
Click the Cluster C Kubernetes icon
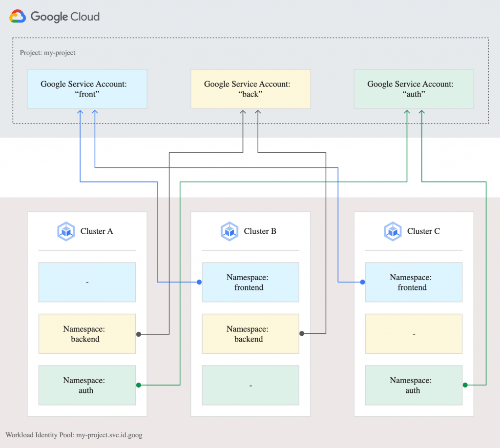(x=393, y=231)
